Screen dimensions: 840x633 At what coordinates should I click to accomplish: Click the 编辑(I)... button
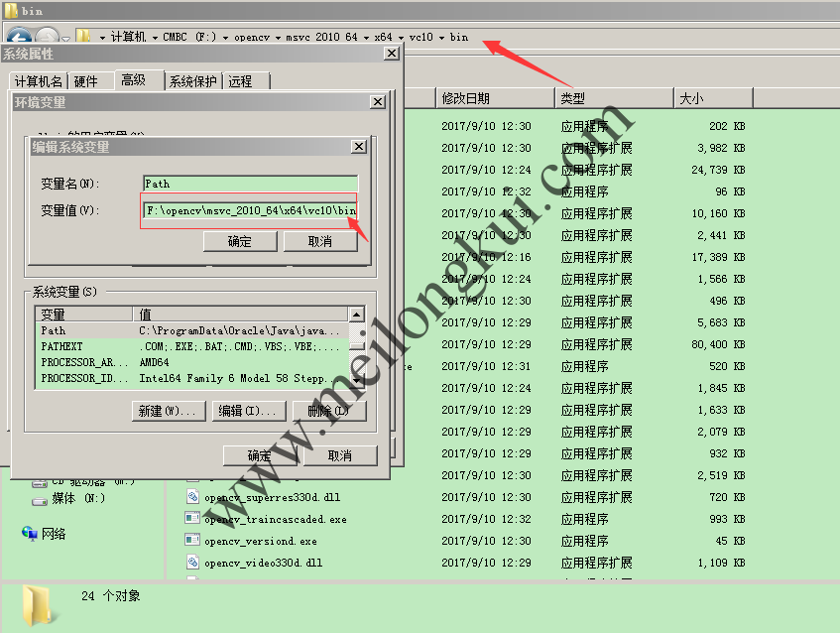pyautogui.click(x=249, y=411)
